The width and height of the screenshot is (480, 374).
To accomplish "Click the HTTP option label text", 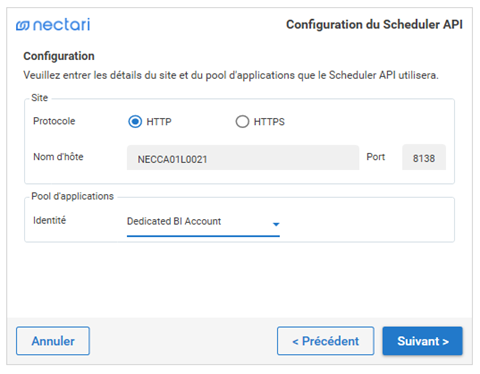I will (x=159, y=122).
